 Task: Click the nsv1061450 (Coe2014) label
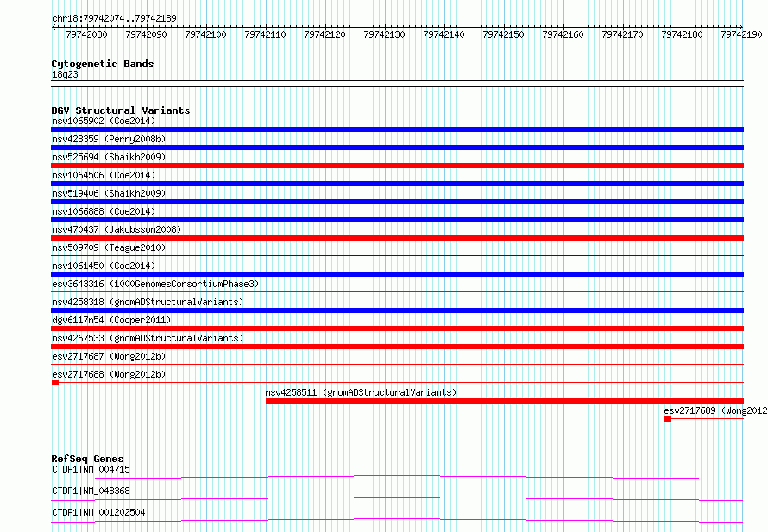104,266
